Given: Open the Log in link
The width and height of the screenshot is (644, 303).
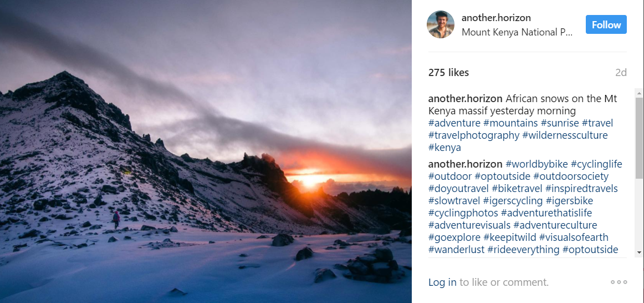Looking at the screenshot, I should (x=442, y=282).
